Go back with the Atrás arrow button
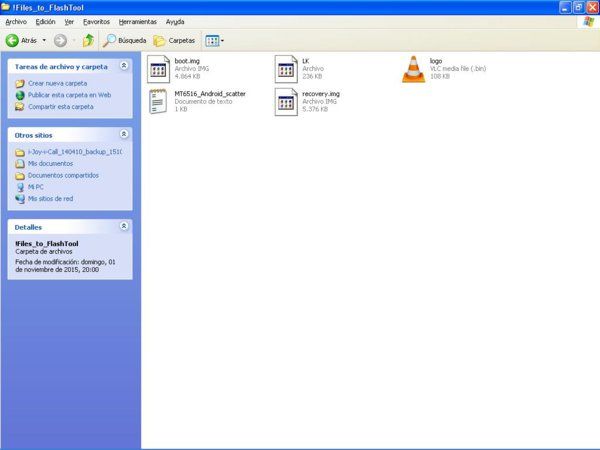This screenshot has width=600, height=450. 21,40
